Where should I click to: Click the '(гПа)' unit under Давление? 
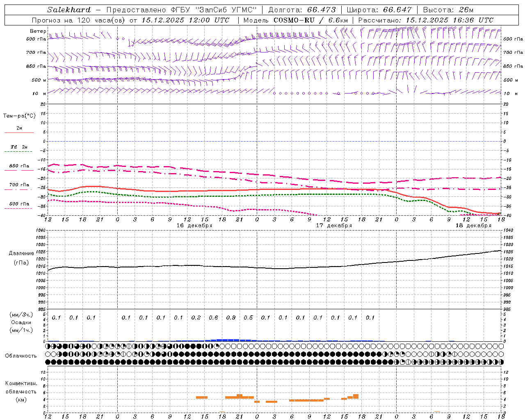21,263
